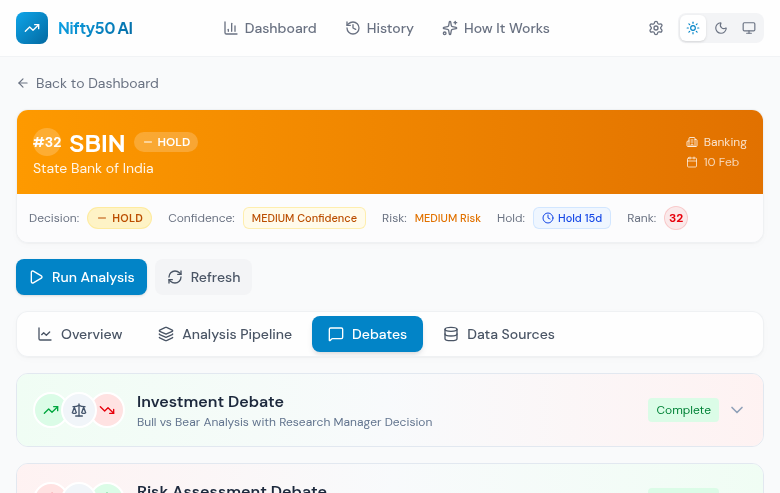Screen dimensions: 780x493
Task: Open the How It Works page
Action: [x=496, y=28]
